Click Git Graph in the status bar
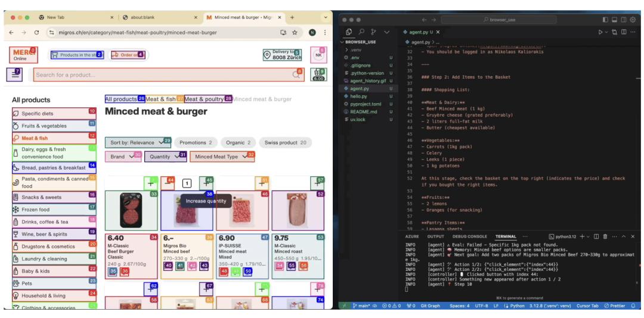Image resolution: width=644 pixels, height=318 pixels. point(429,305)
